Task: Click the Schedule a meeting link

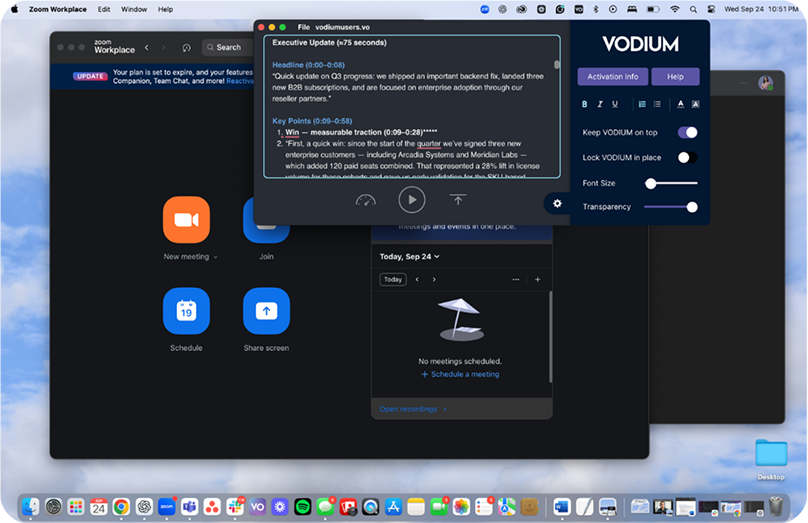Action: (460, 374)
